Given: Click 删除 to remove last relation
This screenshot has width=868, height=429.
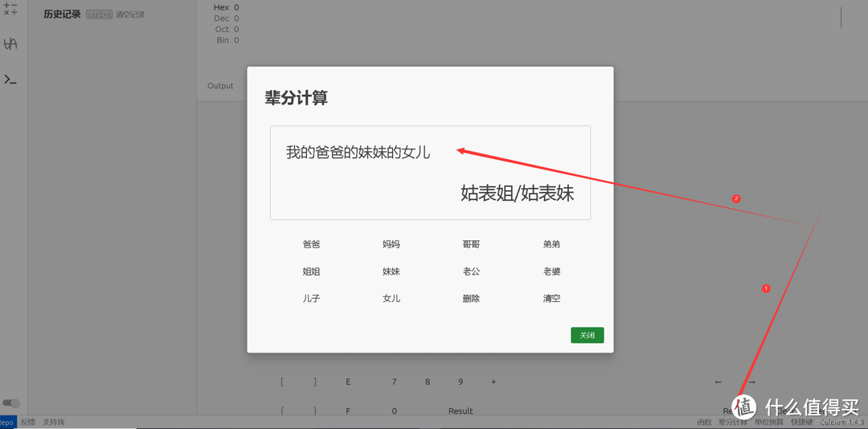Looking at the screenshot, I should pos(471,299).
